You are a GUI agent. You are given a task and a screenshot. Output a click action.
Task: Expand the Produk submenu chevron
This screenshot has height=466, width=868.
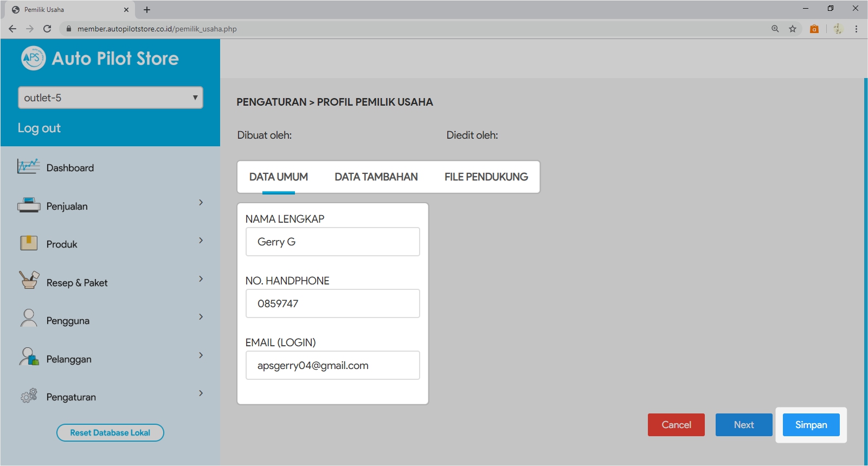[201, 241]
